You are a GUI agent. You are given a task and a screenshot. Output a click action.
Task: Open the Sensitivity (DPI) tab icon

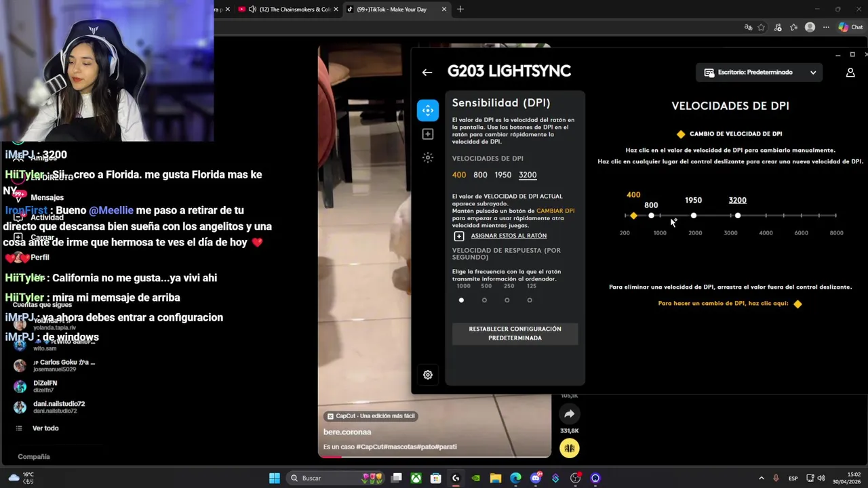pos(427,110)
